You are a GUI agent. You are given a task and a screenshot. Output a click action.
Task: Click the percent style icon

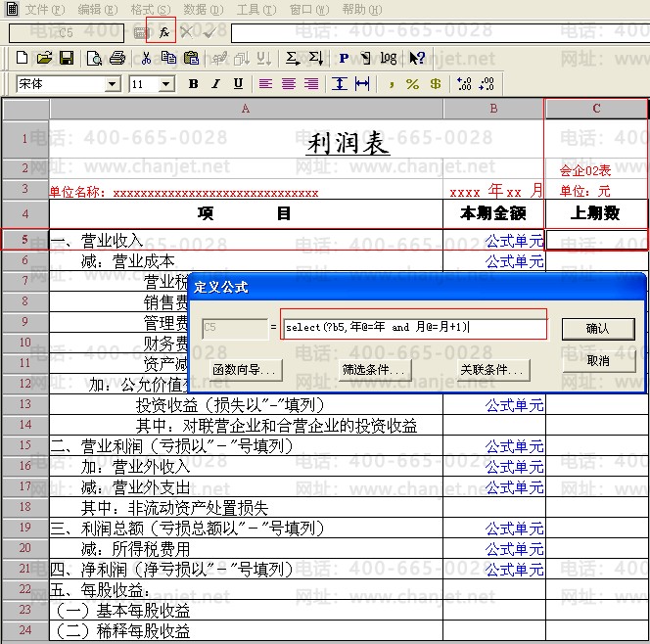tap(412, 84)
